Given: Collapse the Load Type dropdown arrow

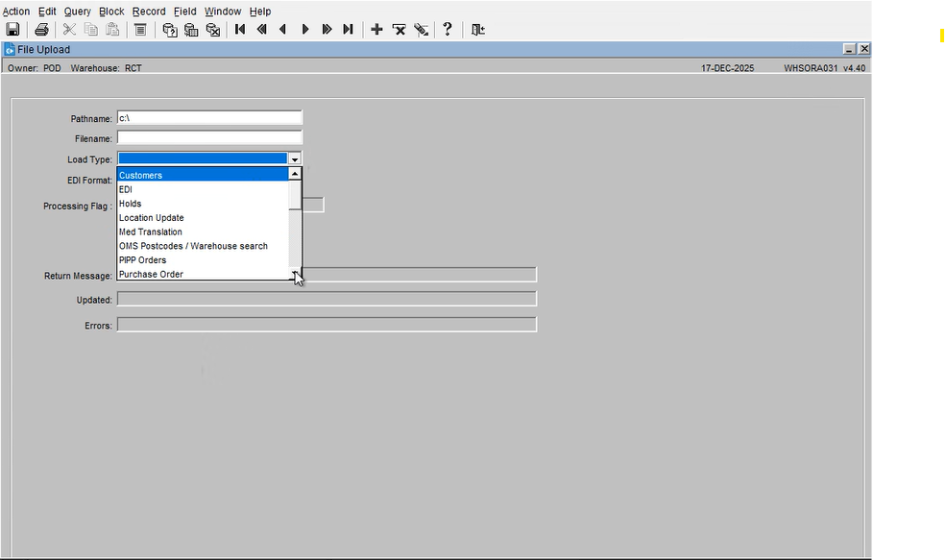Looking at the screenshot, I should pos(295,159).
